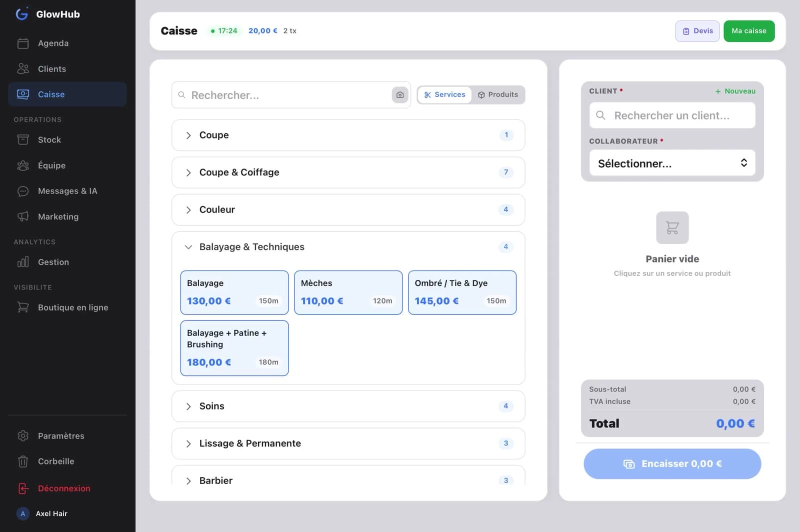Open Messages & IA
This screenshot has width=800, height=532.
(x=67, y=190)
